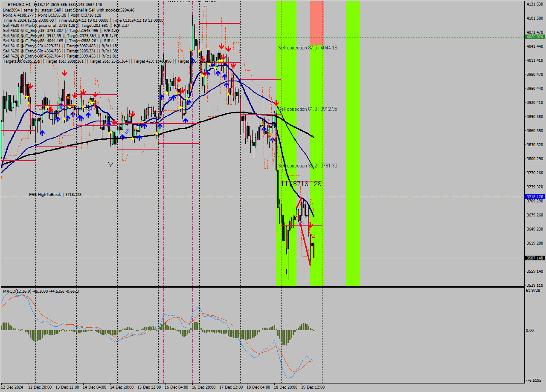
Task: Select the 'Sell correction 38.2 | 3791.30' label
Action: tap(308, 166)
